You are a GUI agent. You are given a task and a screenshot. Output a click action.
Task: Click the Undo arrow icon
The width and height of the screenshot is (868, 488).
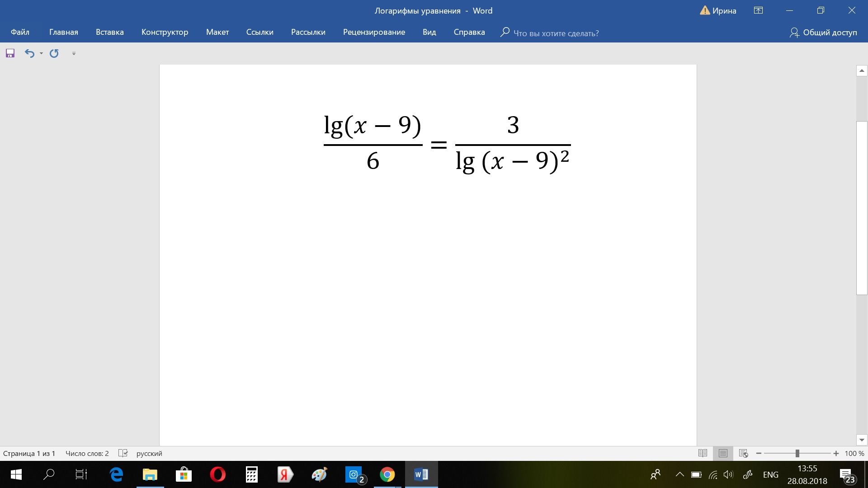(x=29, y=53)
